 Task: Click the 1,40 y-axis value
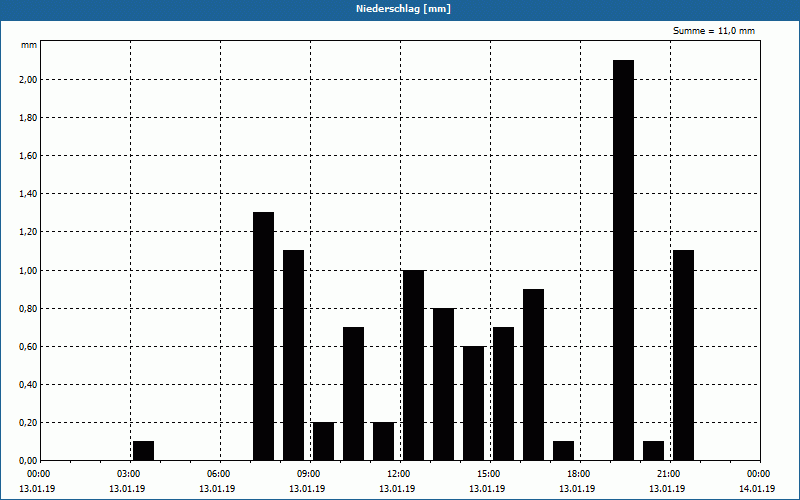tap(28, 194)
